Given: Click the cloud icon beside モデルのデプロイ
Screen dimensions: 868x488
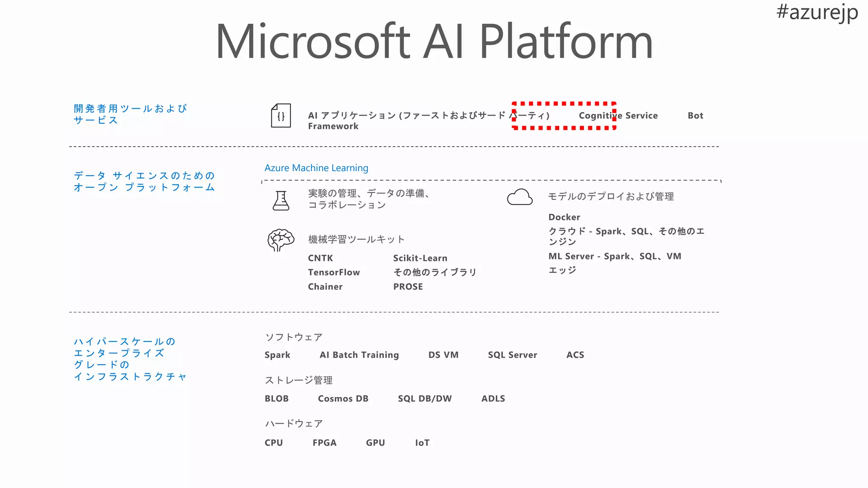Looking at the screenshot, I should [520, 197].
